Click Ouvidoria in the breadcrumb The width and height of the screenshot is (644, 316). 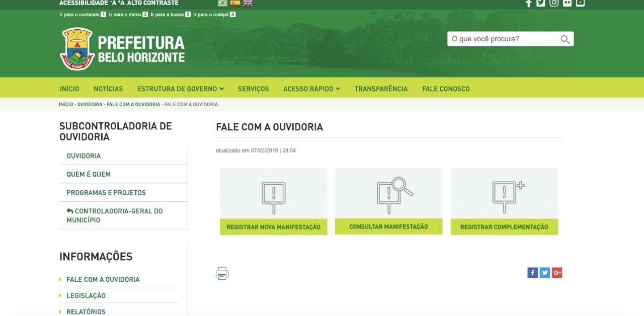tap(90, 104)
